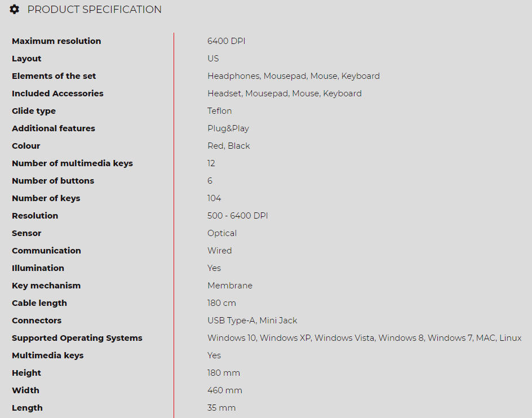Image resolution: width=532 pixels, height=418 pixels.
Task: Select the Red, Black colour value
Action: [x=229, y=146]
